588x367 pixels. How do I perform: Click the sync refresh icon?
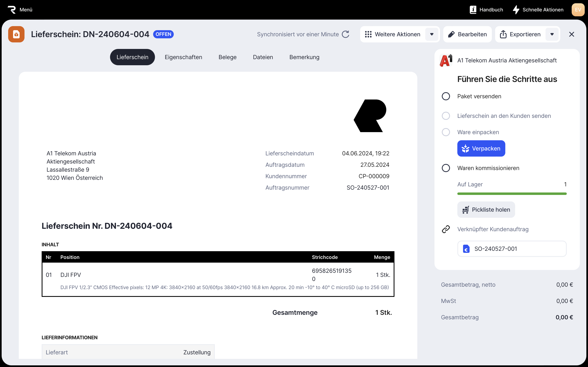pos(345,34)
